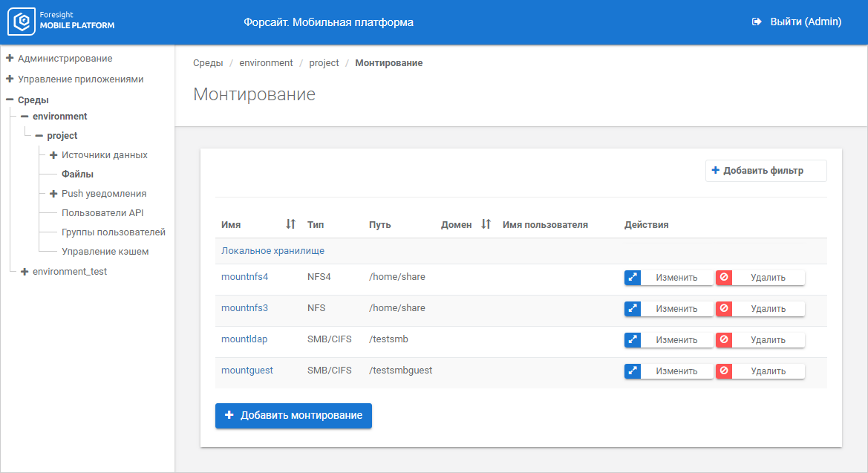Open the mountnfs4 mount link
This screenshot has height=473, width=868.
pyautogui.click(x=244, y=277)
